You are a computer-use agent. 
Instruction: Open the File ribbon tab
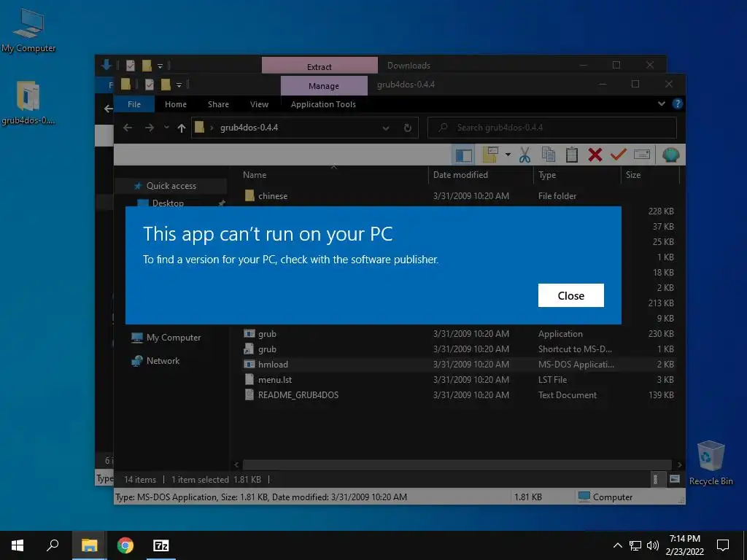tap(134, 104)
